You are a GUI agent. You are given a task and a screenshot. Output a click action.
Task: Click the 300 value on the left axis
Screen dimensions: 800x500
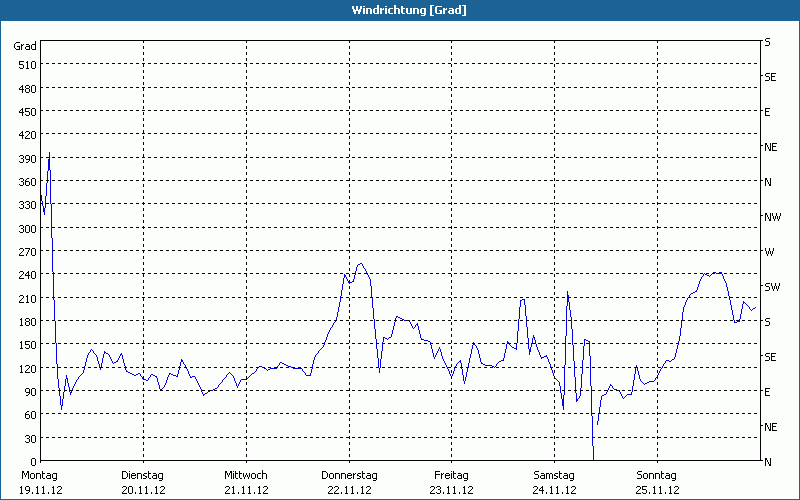(x=28, y=229)
